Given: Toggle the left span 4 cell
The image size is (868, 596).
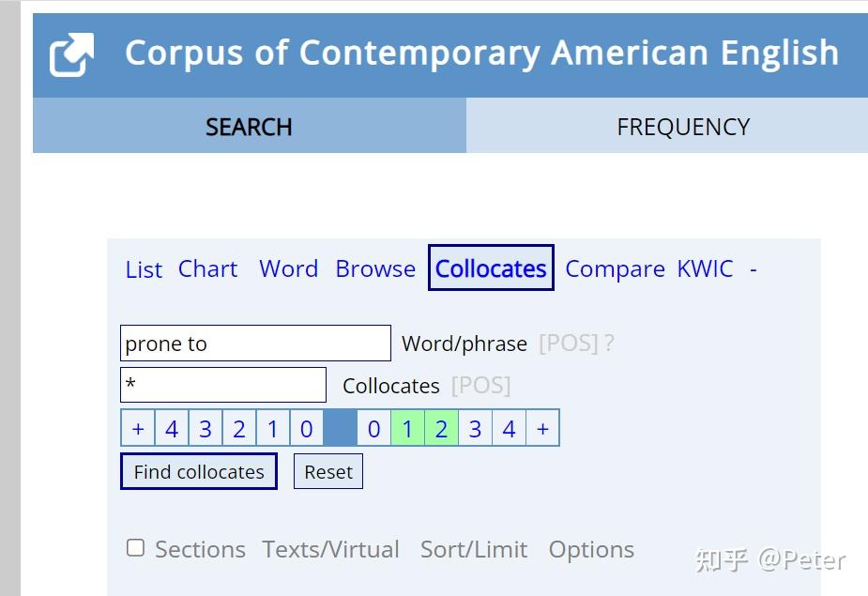Looking at the screenshot, I should [172, 429].
